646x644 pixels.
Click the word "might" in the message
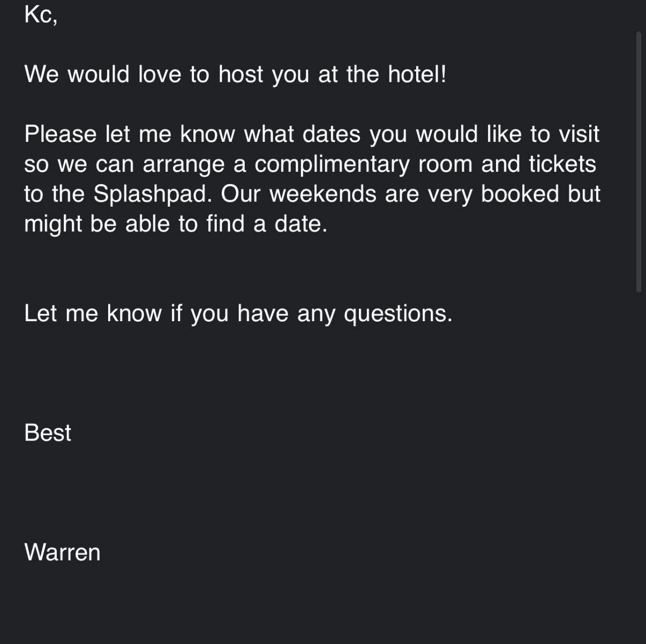(x=53, y=224)
